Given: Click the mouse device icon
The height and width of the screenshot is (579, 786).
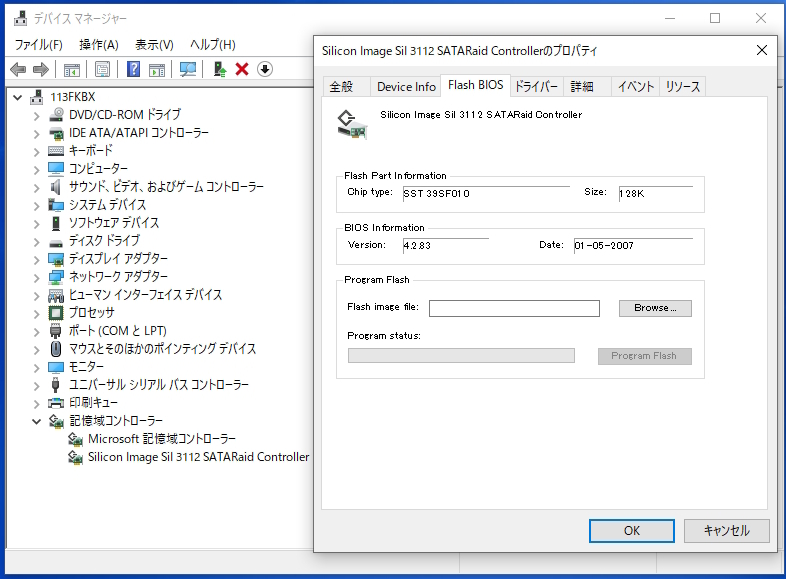Looking at the screenshot, I should coord(56,348).
